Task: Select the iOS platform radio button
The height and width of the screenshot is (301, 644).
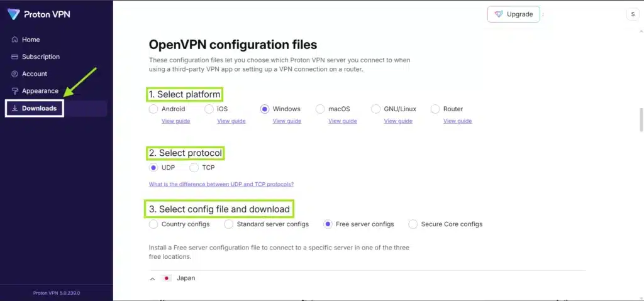Action: (209, 109)
